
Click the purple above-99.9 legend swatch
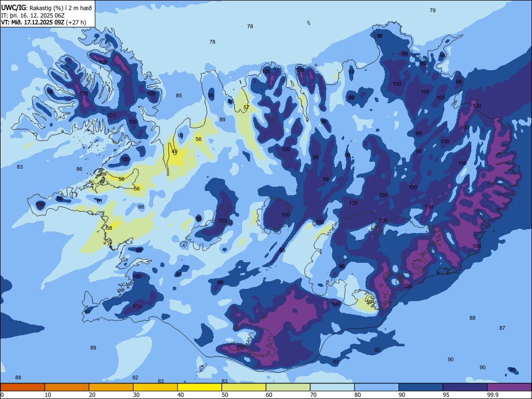pos(509,387)
